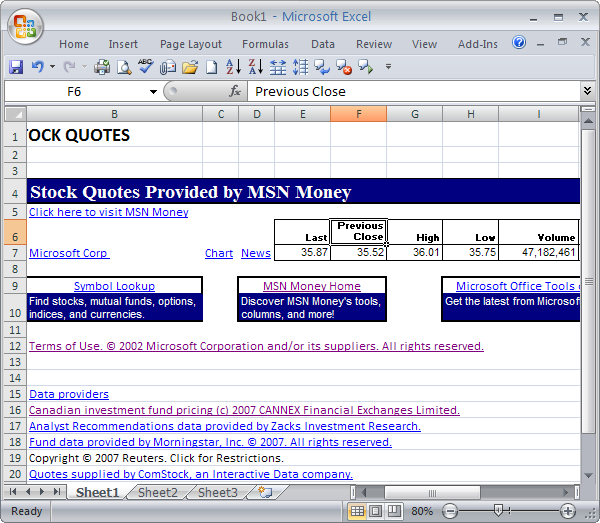The image size is (600, 523).
Task: Open Microsoft Excel Help question mark
Action: pyautogui.click(x=519, y=42)
